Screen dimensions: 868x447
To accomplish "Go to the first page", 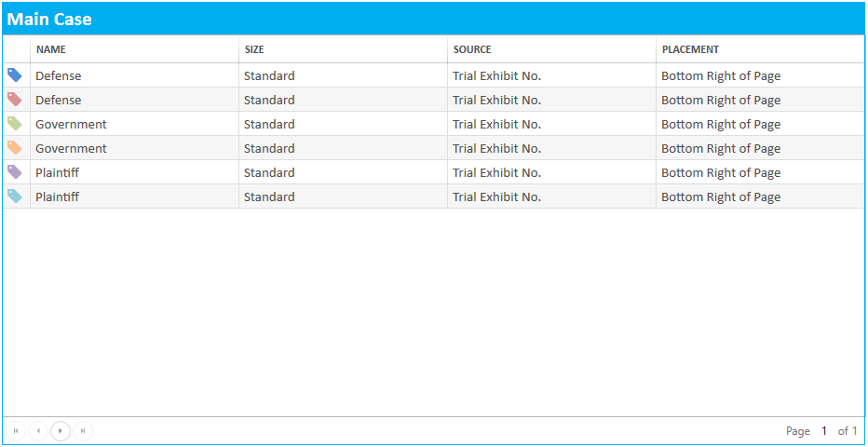I will tap(15, 430).
